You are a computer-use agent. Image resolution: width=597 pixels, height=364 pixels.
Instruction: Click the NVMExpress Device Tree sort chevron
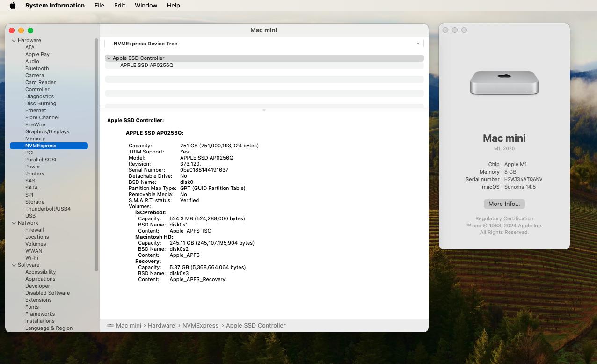click(418, 44)
